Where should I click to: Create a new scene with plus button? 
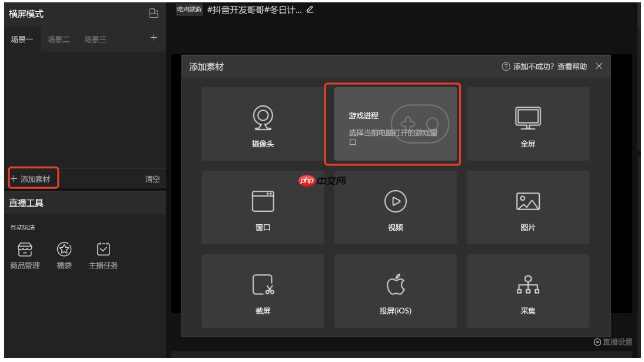point(153,38)
